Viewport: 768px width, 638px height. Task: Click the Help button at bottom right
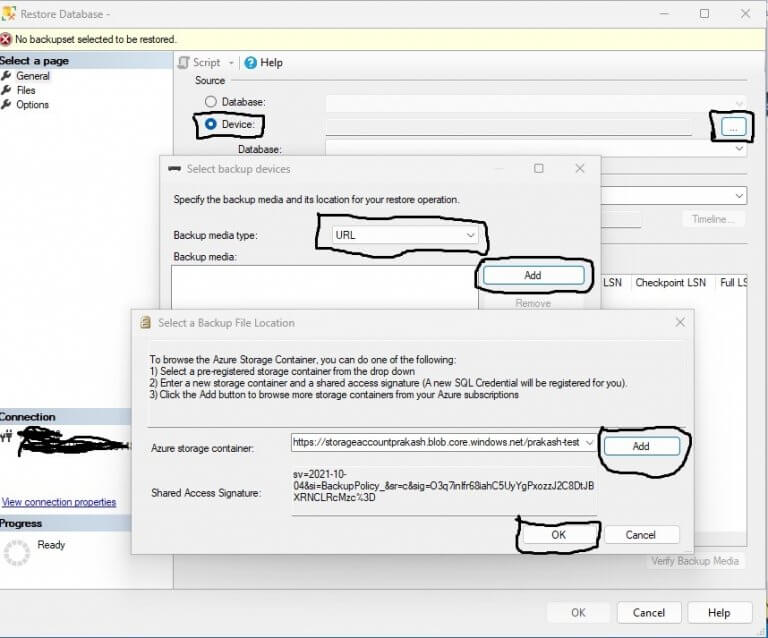tap(719, 613)
